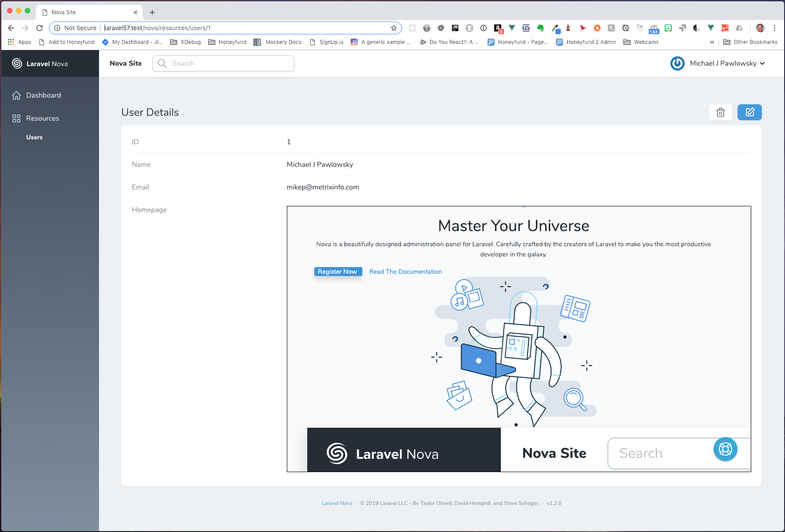Viewport: 785px width, 532px height.
Task: Click the Laravel Nova footer link
Action: point(337,503)
